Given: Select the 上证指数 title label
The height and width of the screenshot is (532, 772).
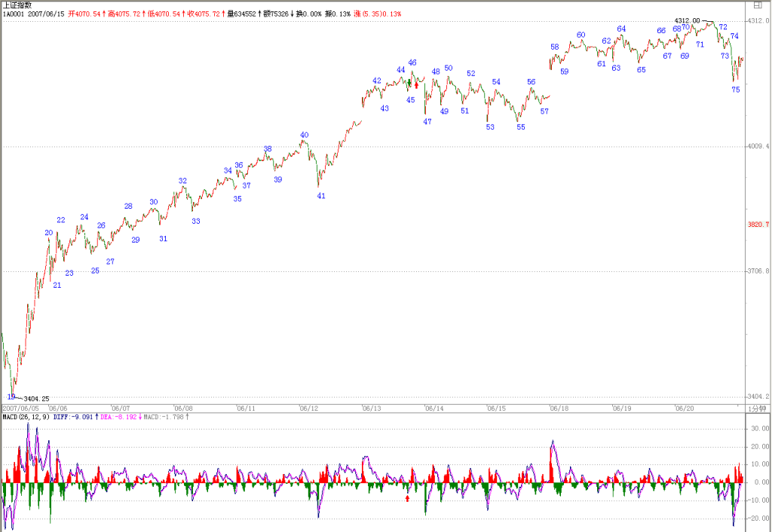Looking at the screenshot, I should 17,5.
